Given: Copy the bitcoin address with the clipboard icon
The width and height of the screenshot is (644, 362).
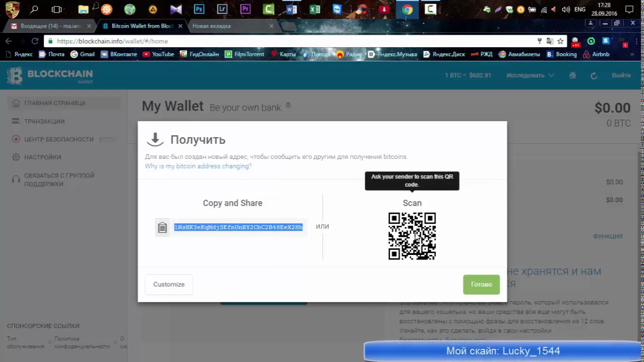Looking at the screenshot, I should (x=162, y=227).
